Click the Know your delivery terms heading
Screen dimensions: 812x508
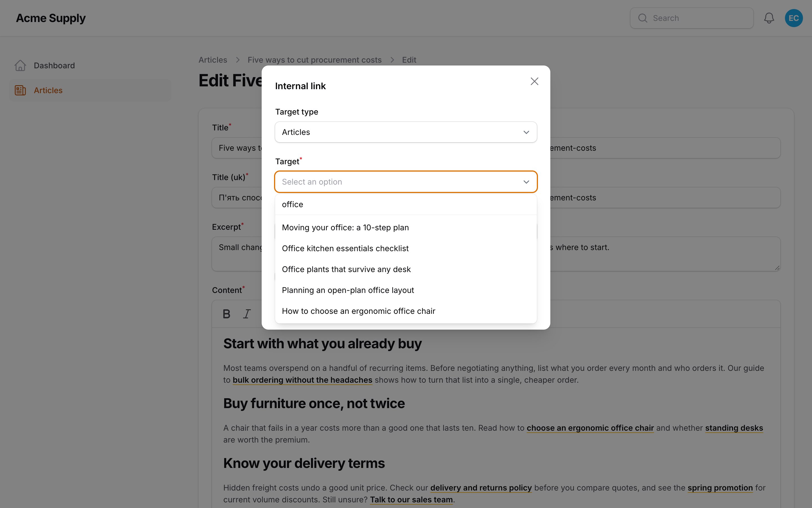pos(304,463)
